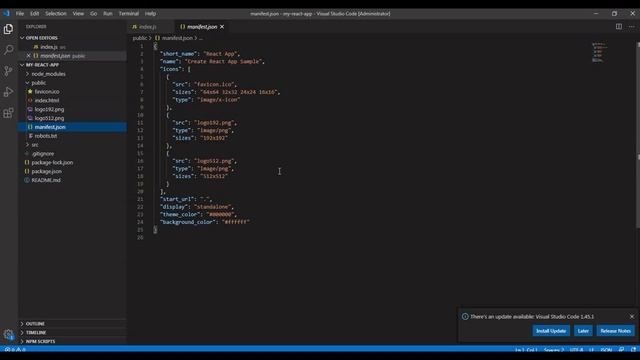Click the public breadcrumb segment
640x360 pixels.
(140, 38)
